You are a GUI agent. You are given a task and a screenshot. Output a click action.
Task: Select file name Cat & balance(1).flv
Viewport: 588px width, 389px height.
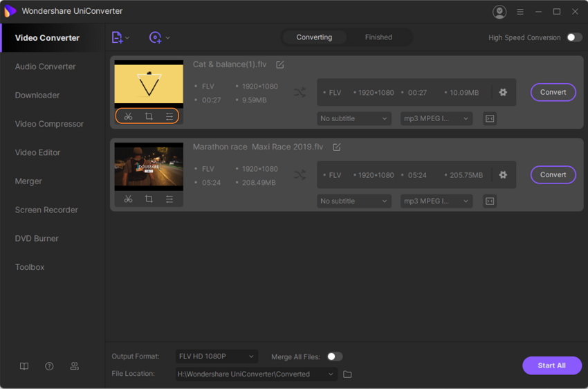pyautogui.click(x=230, y=64)
